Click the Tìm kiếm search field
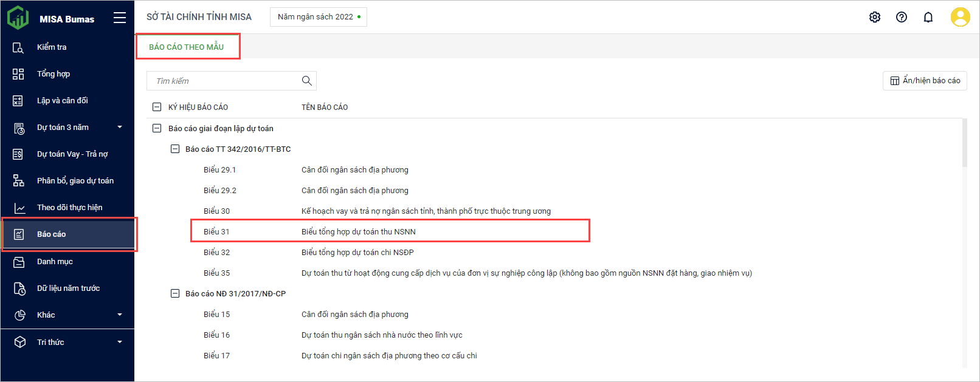Screen dimensions: 980x382 point(225,81)
